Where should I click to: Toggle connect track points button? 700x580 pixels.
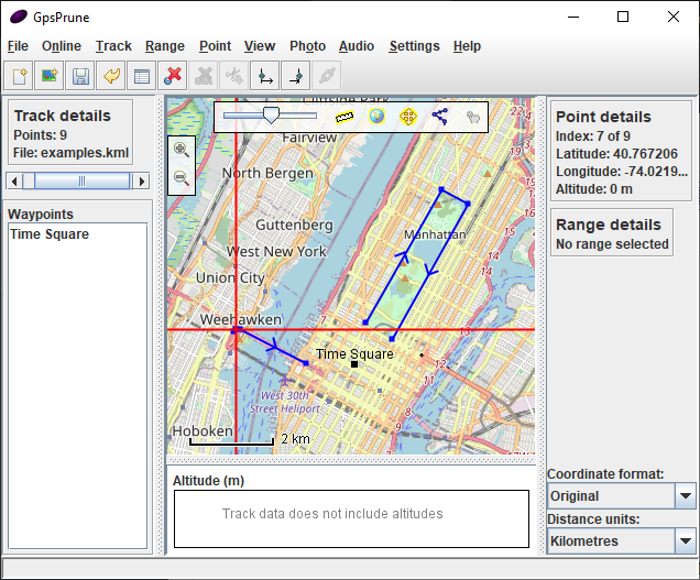pos(439,117)
